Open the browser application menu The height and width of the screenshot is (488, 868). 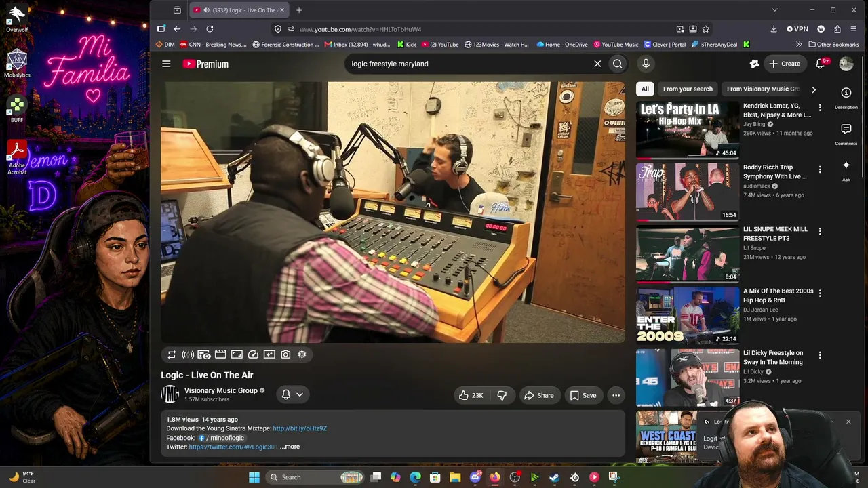tap(854, 29)
